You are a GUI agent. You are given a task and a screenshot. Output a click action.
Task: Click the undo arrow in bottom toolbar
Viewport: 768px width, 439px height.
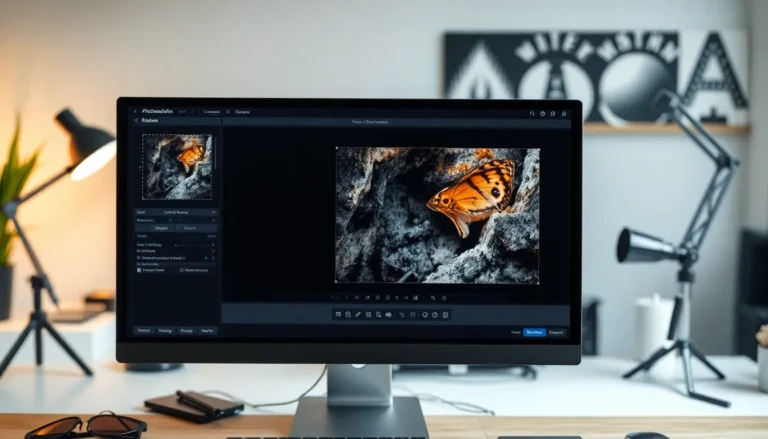[413, 314]
